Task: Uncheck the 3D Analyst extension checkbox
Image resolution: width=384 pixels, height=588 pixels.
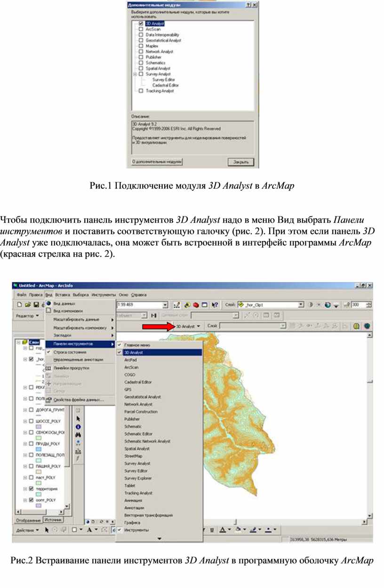Action: tap(141, 23)
